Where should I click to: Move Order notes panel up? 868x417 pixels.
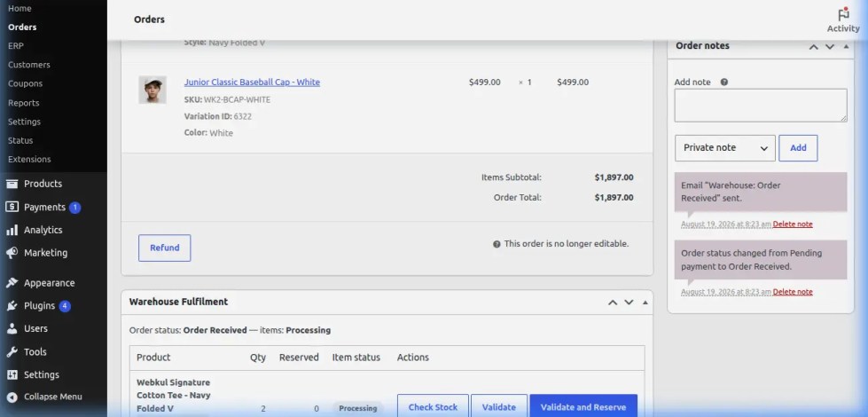(813, 46)
